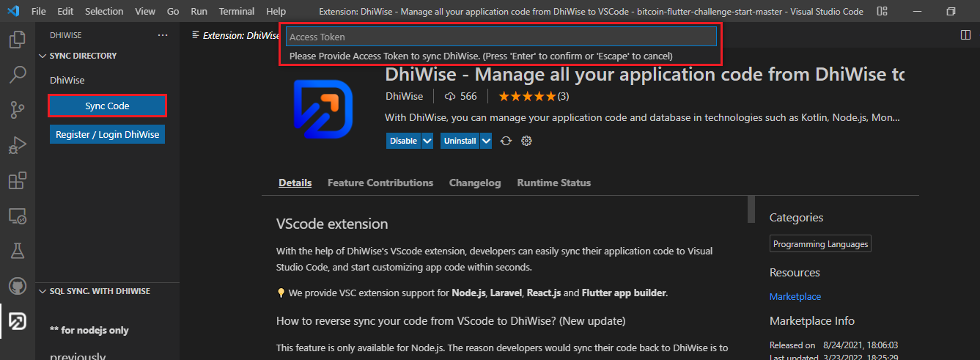Open the Terminal menu
The width and height of the screenshot is (980, 360).
coord(237,12)
